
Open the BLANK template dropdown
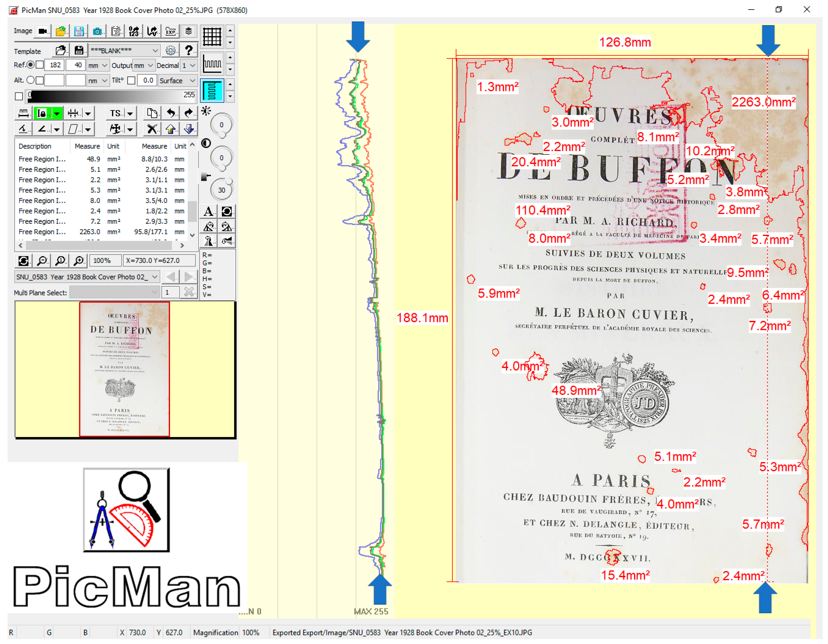coord(124,50)
